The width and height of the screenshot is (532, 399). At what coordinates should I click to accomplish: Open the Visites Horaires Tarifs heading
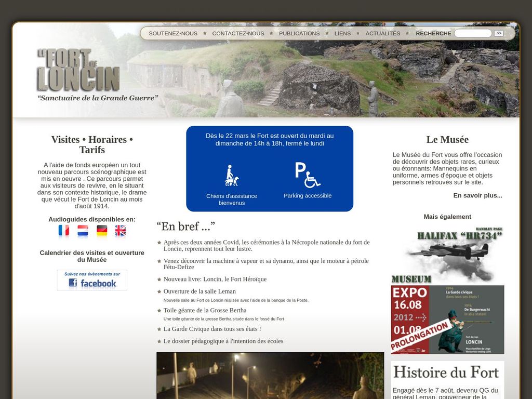coord(92,144)
